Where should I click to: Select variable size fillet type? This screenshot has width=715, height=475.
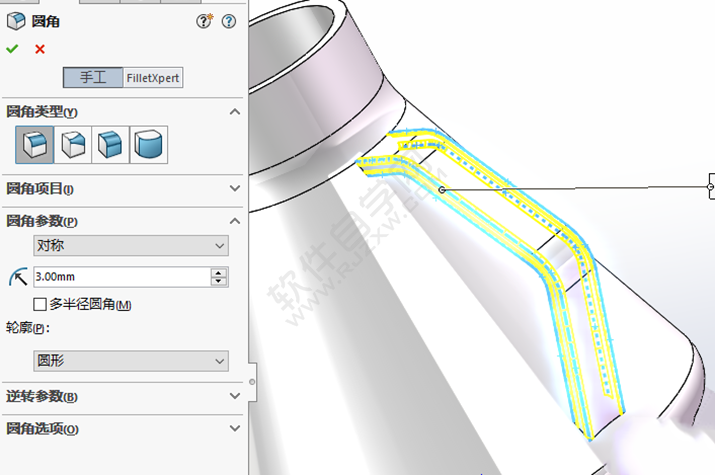[x=73, y=145]
